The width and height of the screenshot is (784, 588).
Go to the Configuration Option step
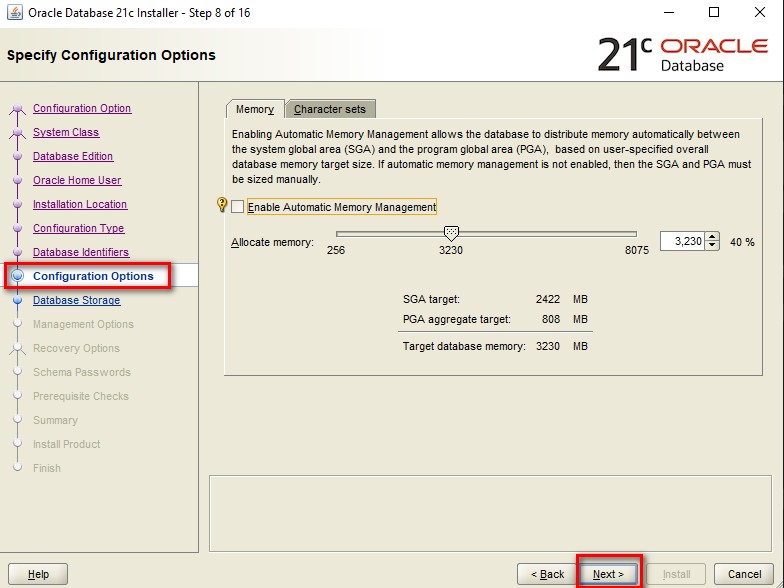[82, 108]
